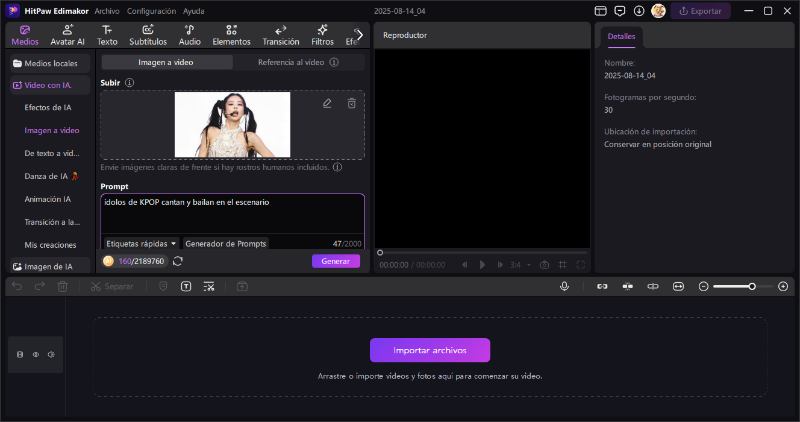Click the Separar split tool
Image resolution: width=800 pixels, height=422 pixels.
click(112, 287)
